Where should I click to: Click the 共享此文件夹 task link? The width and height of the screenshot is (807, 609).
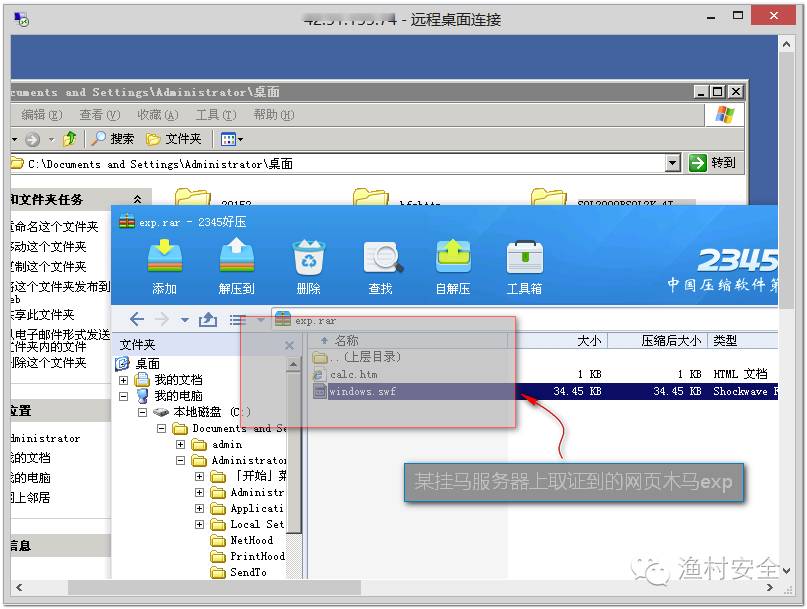pyautogui.click(x=42, y=315)
